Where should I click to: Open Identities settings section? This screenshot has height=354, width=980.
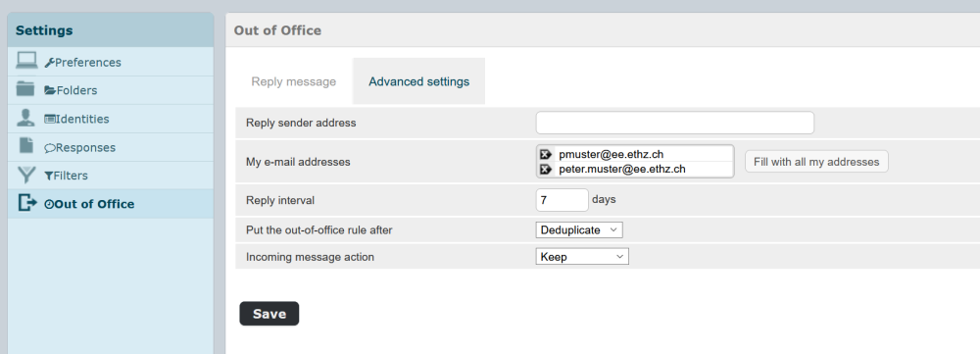point(111,119)
